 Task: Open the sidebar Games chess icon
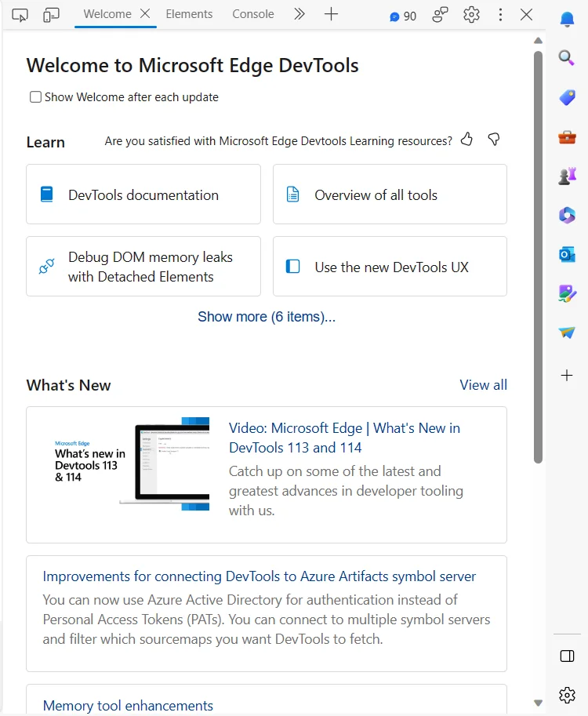click(567, 176)
